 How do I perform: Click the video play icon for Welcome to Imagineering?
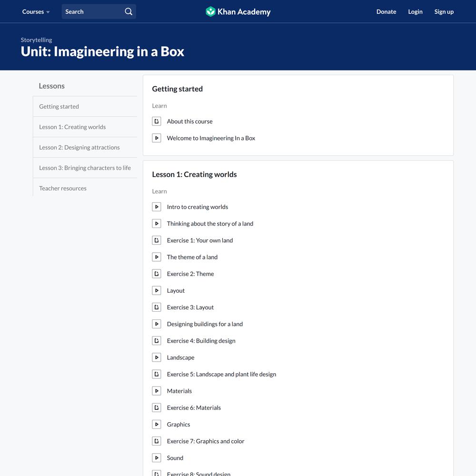click(x=157, y=138)
